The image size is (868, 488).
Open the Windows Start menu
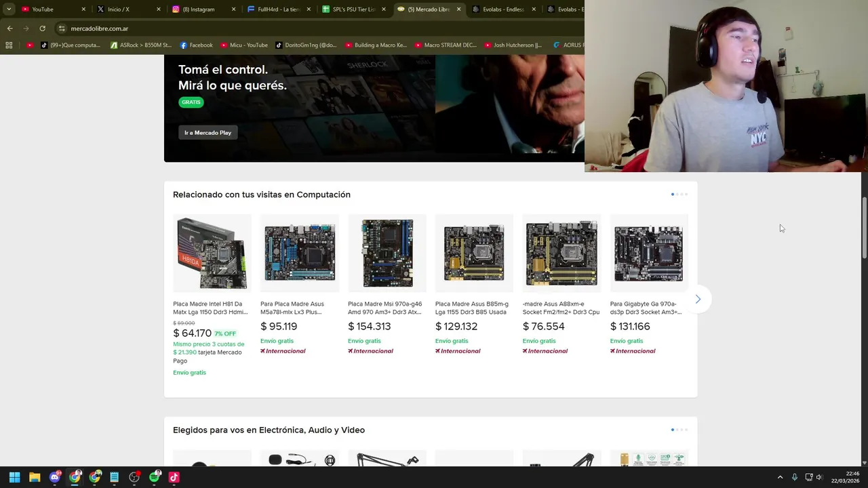coord(14,477)
